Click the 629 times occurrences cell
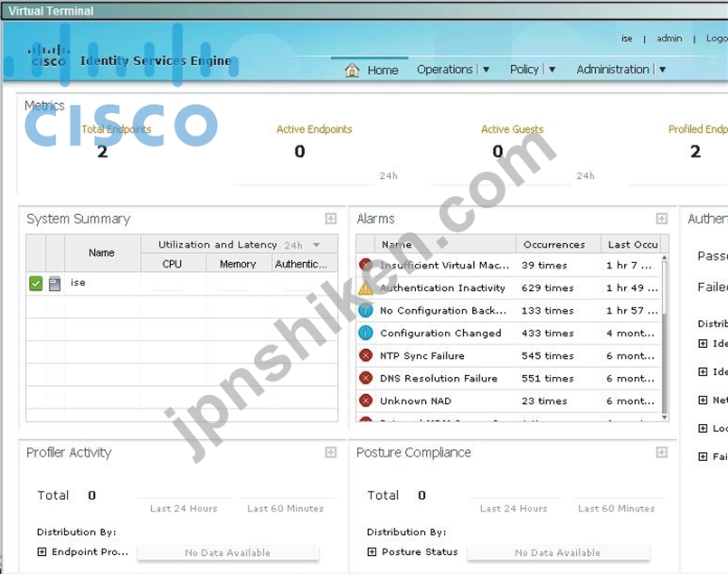Screen dimensions: 728x574 (x=547, y=288)
